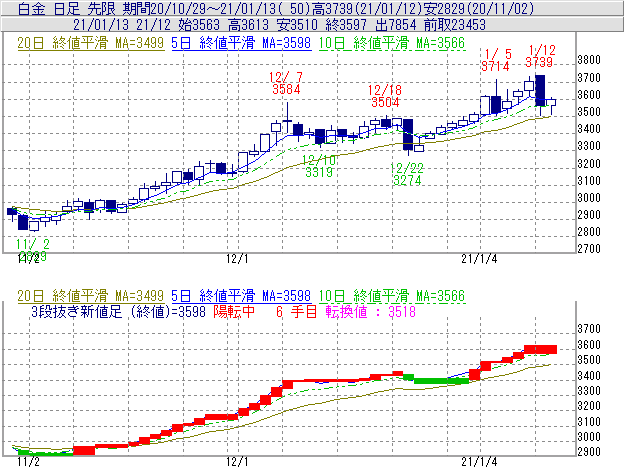Viewport: 624px width, 473px height.
Task: Click the 6 手目 count text
Action: point(296,311)
